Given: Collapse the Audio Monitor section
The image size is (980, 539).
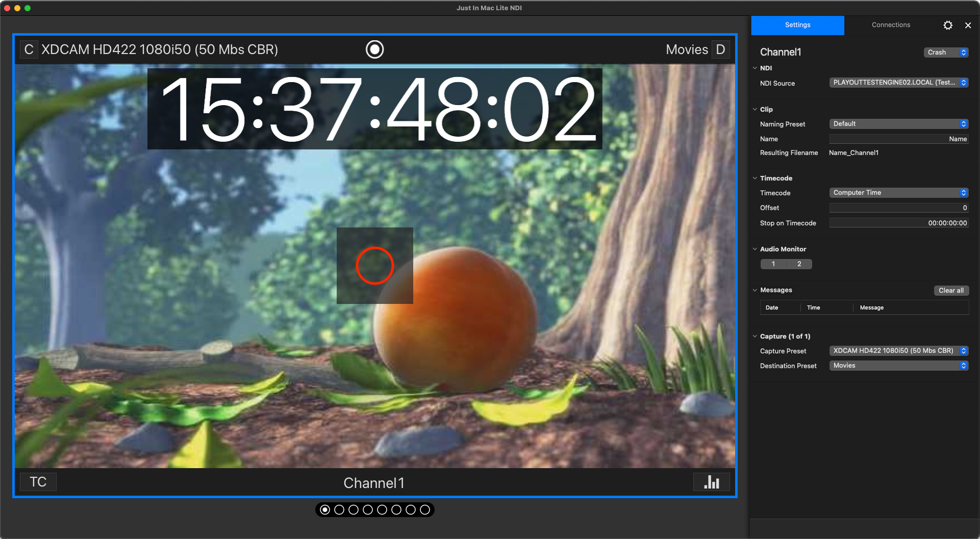Looking at the screenshot, I should tap(755, 249).
